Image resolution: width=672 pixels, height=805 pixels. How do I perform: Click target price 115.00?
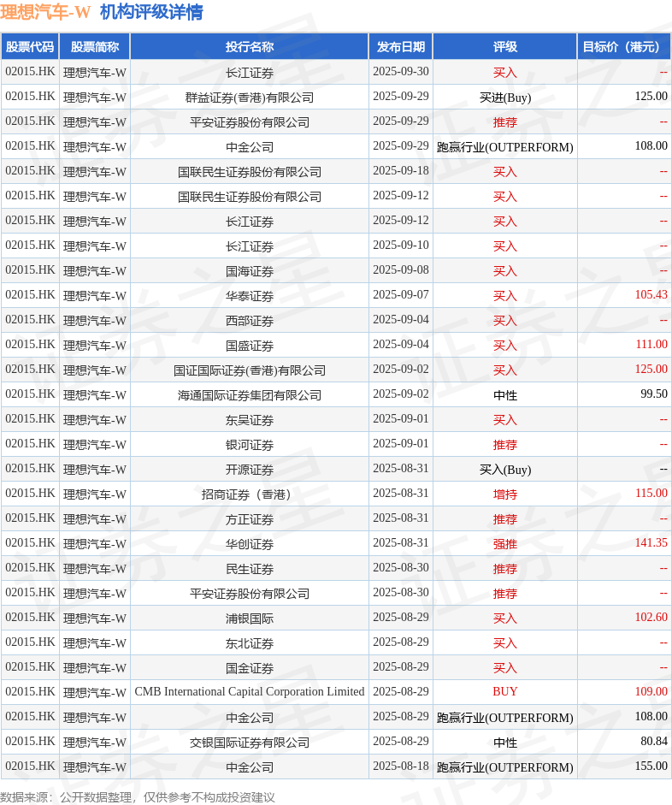624,494
